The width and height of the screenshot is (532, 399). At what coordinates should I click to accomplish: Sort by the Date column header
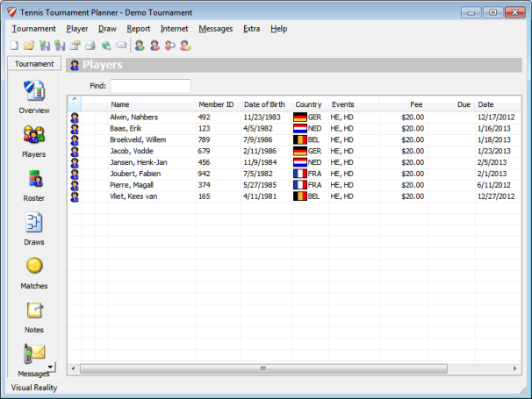[498, 104]
